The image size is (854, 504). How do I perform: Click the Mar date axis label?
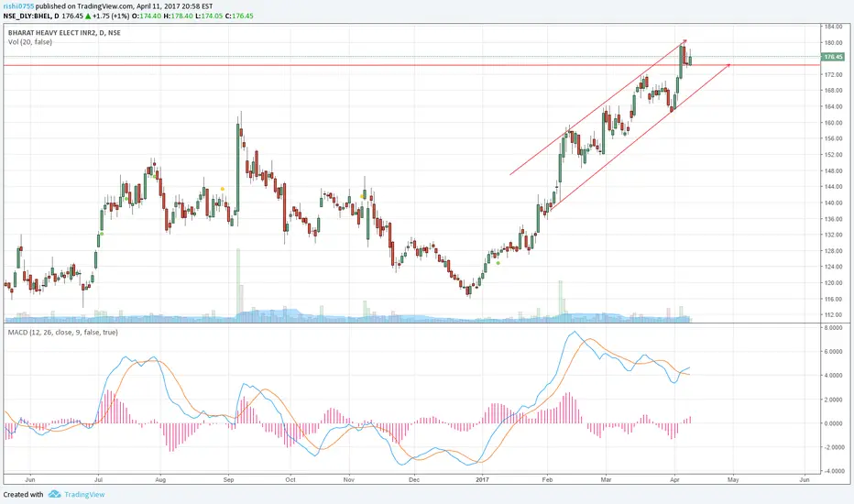point(607,480)
